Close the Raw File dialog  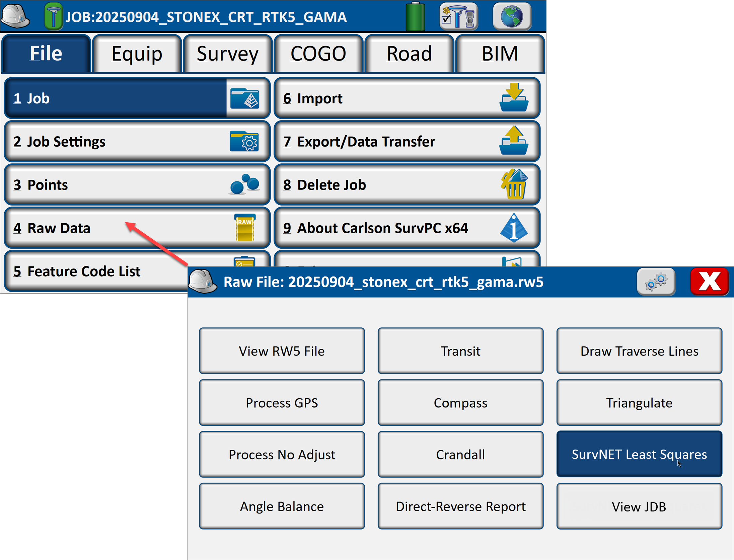(x=710, y=282)
